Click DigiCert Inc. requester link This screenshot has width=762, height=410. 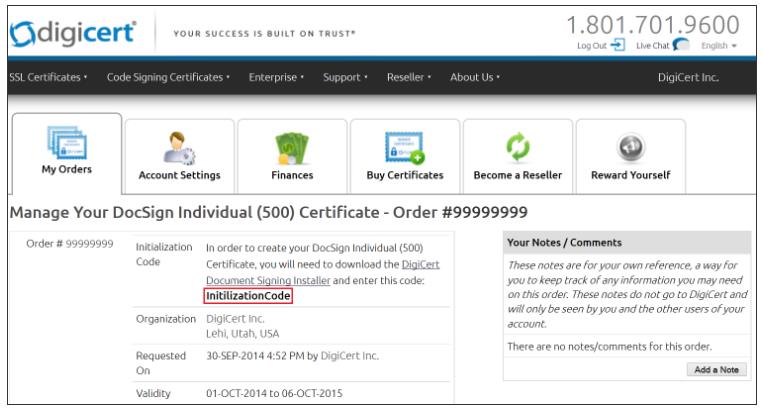click(349, 356)
